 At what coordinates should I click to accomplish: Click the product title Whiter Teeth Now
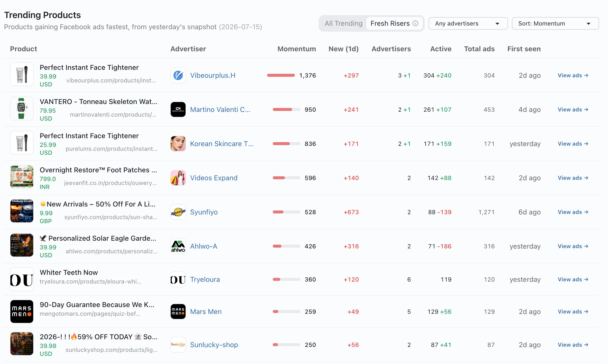click(x=69, y=272)
